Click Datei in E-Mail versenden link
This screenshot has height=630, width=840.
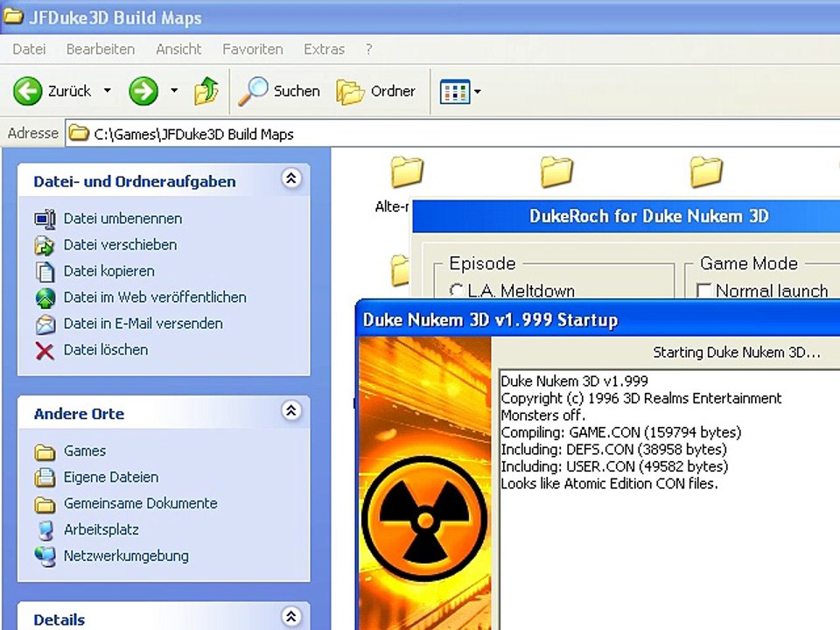tap(143, 324)
